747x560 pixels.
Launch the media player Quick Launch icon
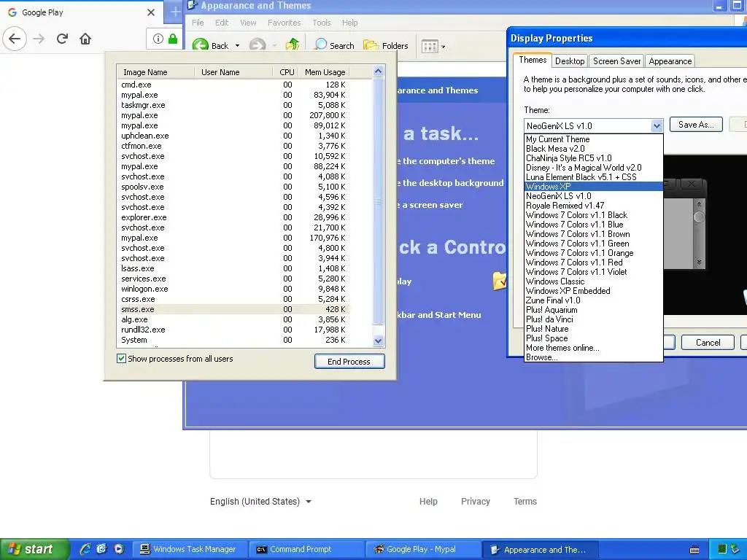[119, 549]
